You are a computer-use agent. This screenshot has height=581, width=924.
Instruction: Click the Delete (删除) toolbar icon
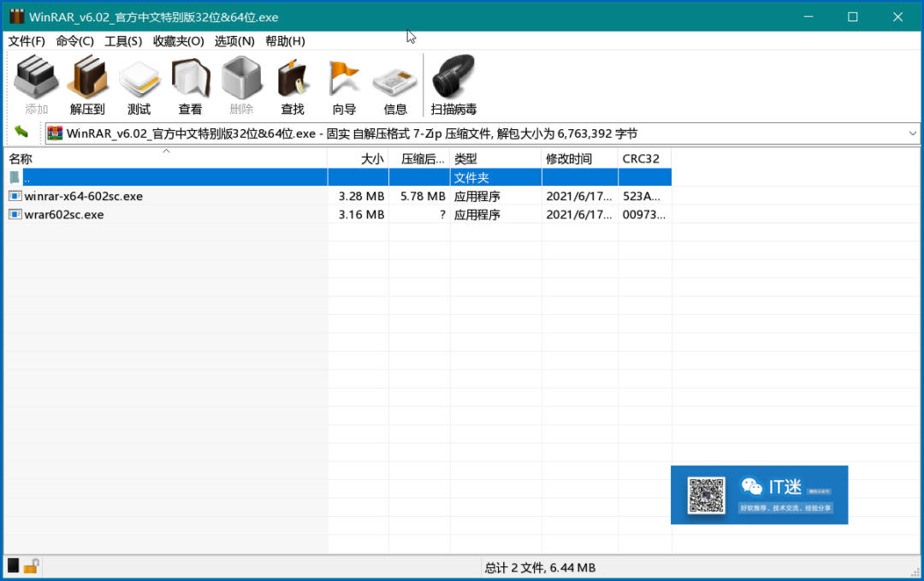241,84
